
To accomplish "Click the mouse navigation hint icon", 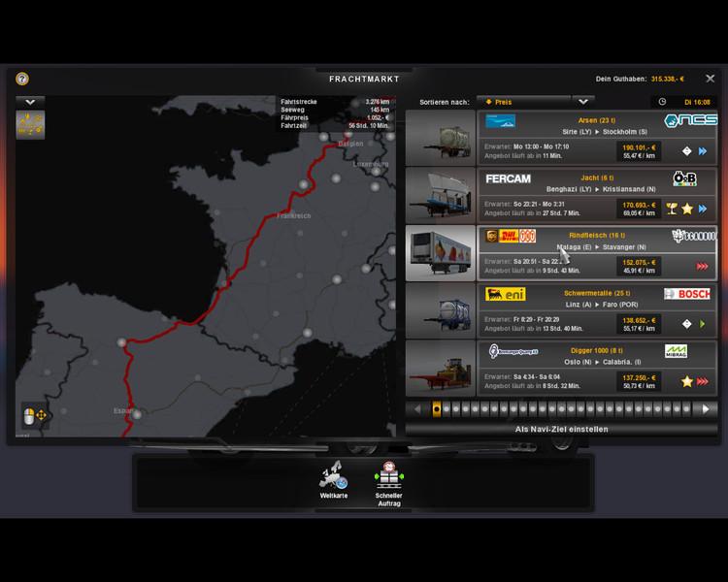I will [36, 417].
